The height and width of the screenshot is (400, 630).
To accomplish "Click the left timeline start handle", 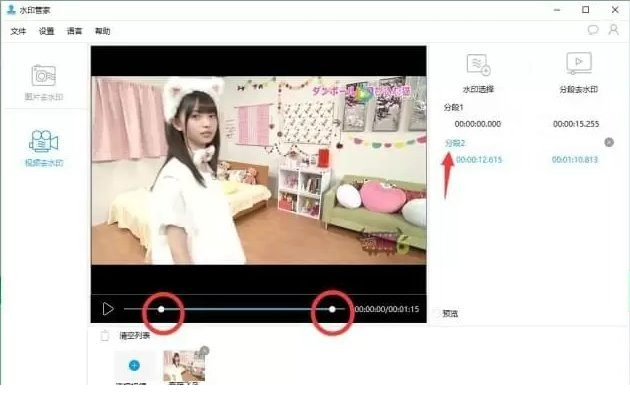I will click(162, 310).
